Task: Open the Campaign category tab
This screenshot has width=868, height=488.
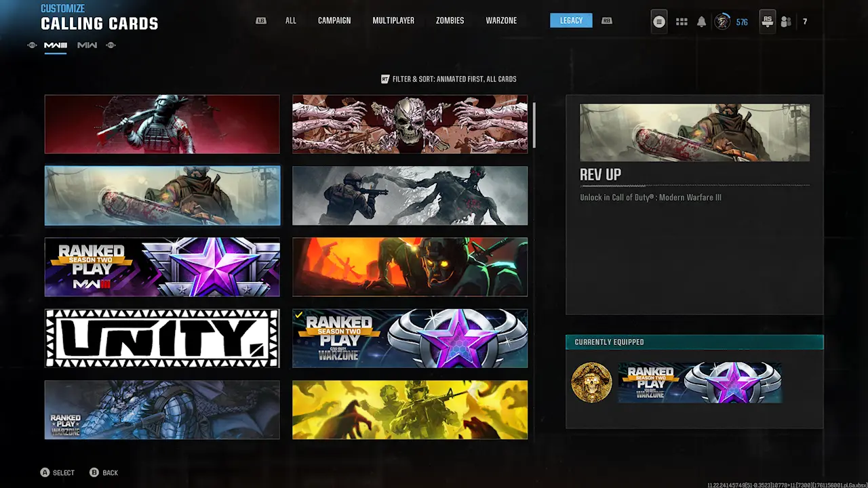Action: [334, 21]
